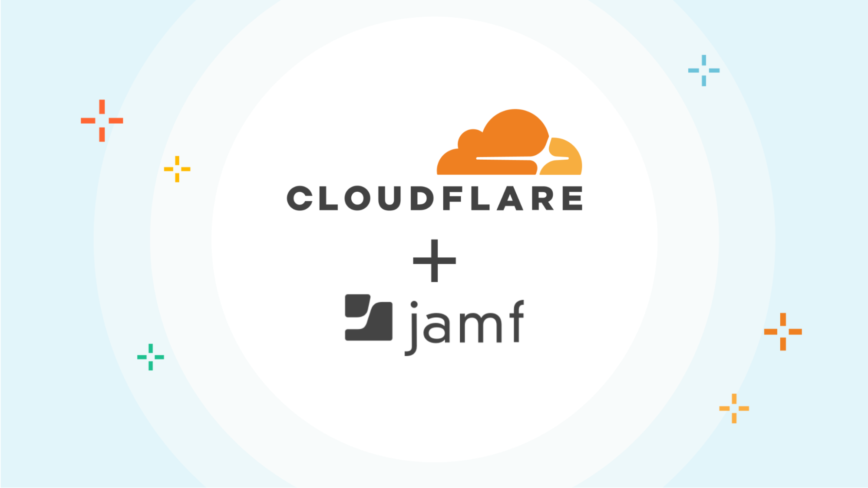Click the yellow plus icon left-center
The image size is (868, 488).
pyautogui.click(x=177, y=169)
